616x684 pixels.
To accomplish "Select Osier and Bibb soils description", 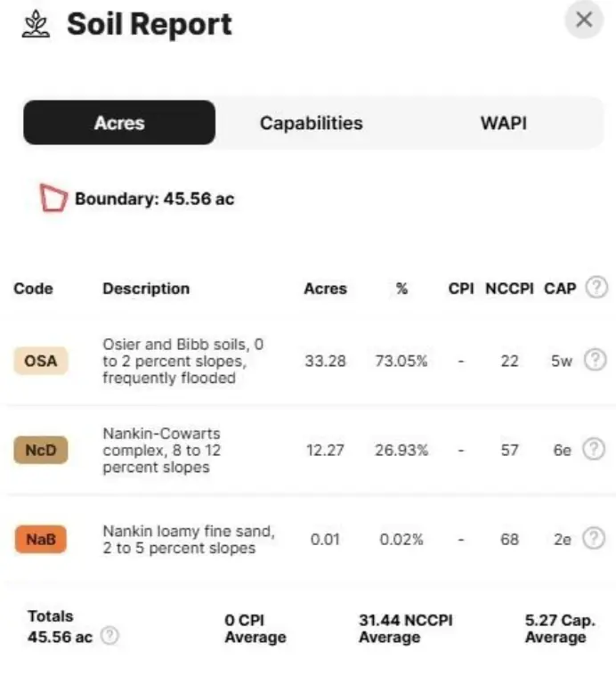I will point(183,361).
